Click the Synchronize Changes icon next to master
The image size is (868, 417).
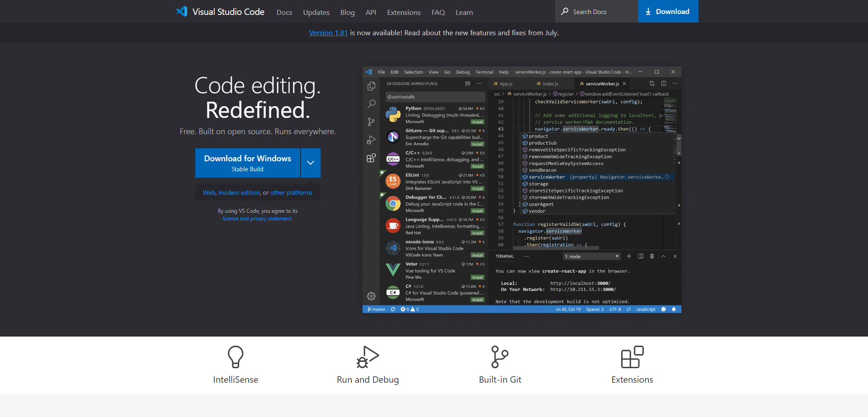click(392, 309)
